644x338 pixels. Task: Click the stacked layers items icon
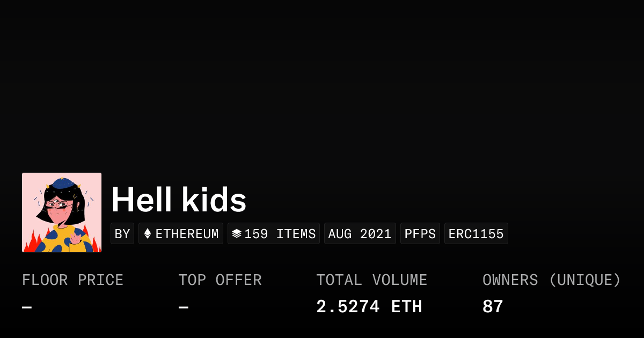[237, 234]
